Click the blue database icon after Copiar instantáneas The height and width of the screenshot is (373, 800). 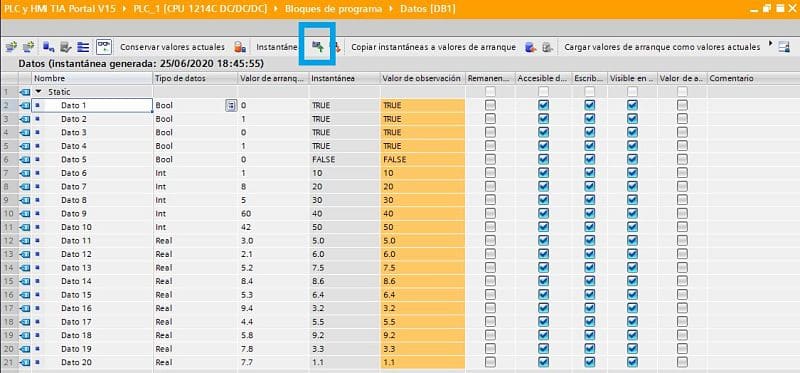click(x=531, y=47)
